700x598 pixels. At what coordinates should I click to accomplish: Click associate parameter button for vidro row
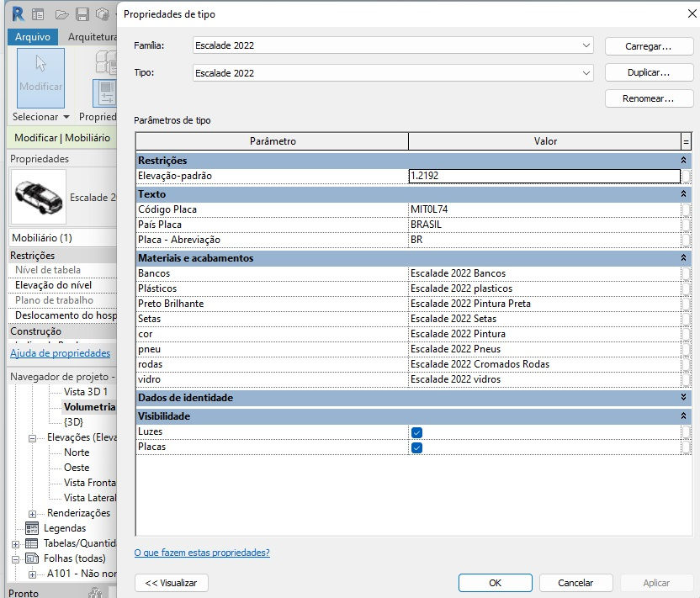click(687, 380)
